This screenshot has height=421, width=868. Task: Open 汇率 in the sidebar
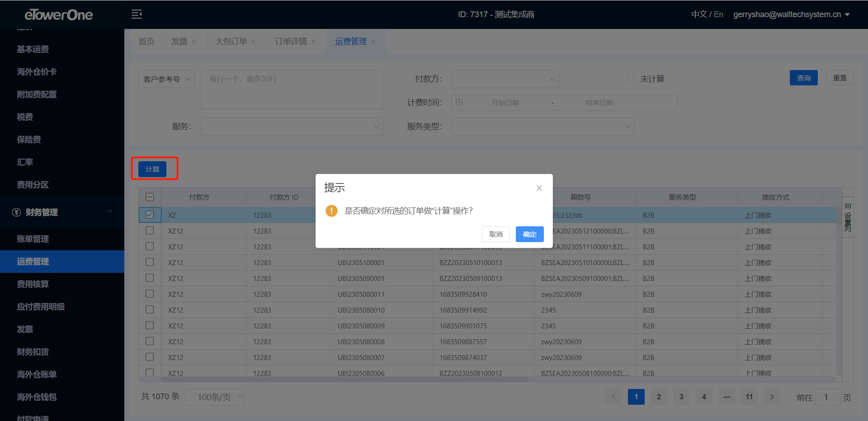pyautogui.click(x=62, y=162)
